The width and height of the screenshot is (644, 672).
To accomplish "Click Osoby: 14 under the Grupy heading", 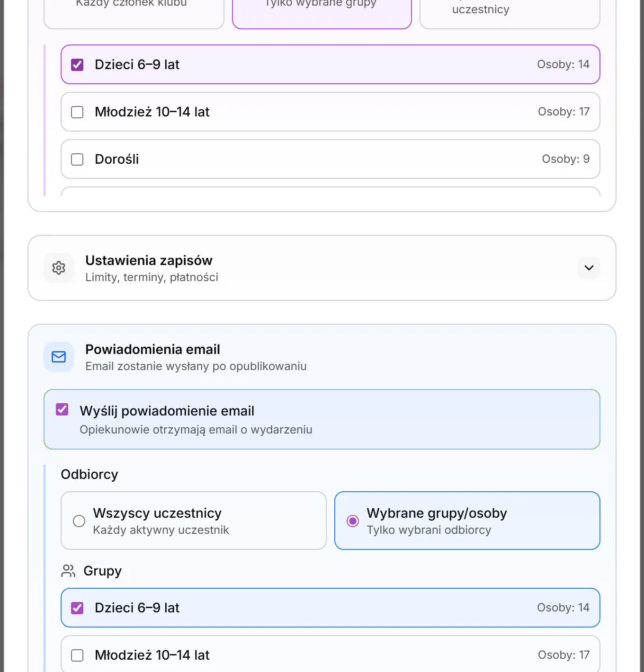I will coord(563,608).
